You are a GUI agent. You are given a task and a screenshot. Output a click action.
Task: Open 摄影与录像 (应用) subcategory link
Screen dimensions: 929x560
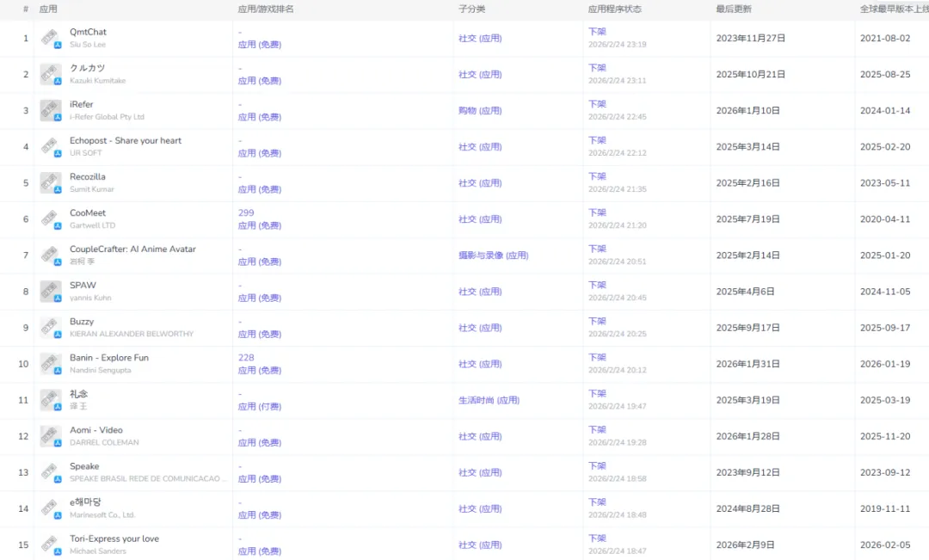click(x=494, y=255)
